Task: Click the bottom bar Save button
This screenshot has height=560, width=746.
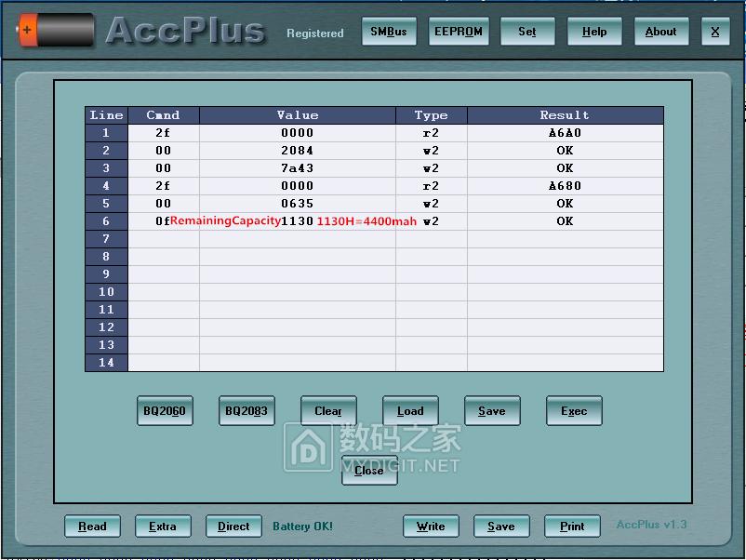Action: (x=501, y=527)
